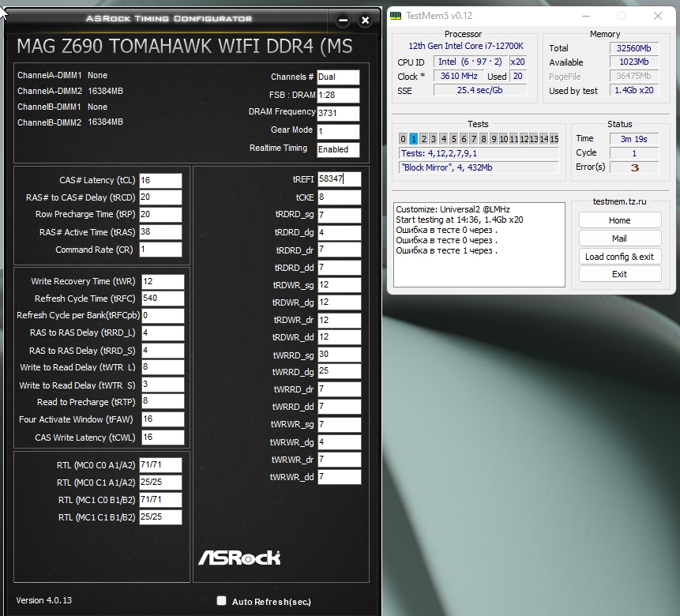Click the tWRWR_dg value field
Image resolution: width=680 pixels, height=616 pixels.
point(339,442)
